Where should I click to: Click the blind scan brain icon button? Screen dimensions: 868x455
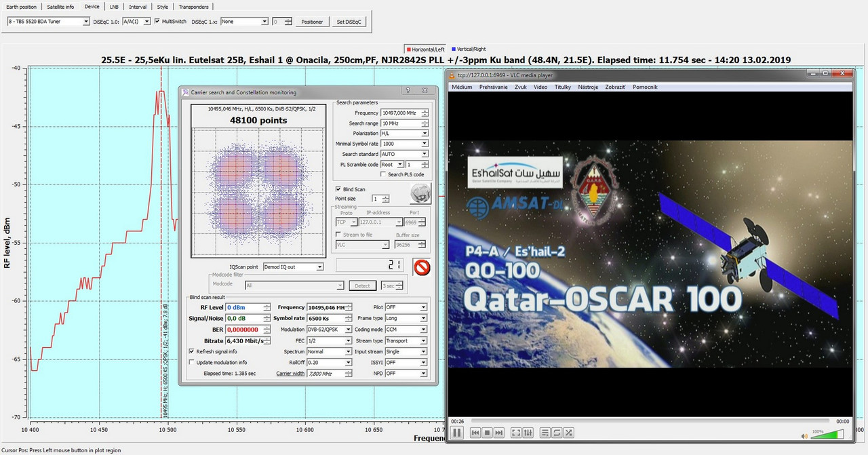[x=420, y=194]
